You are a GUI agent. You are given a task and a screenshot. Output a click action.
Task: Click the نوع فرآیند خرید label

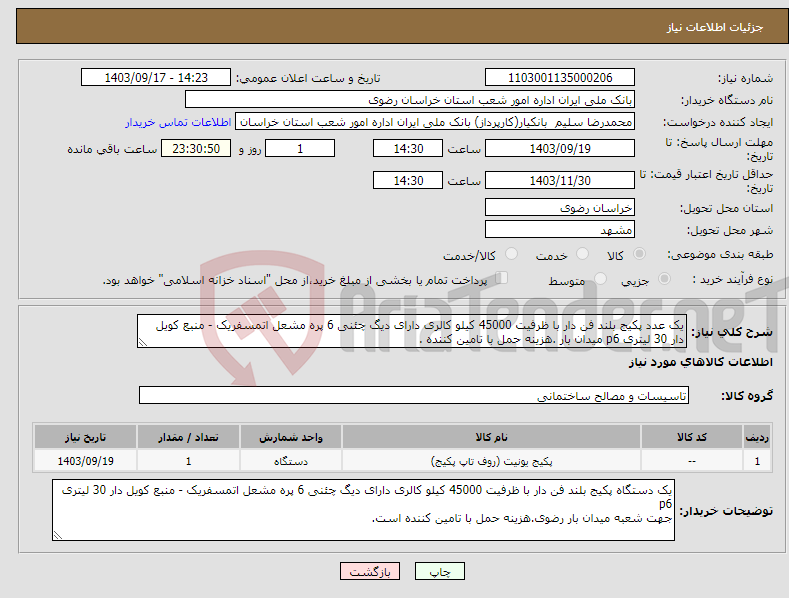(x=733, y=279)
